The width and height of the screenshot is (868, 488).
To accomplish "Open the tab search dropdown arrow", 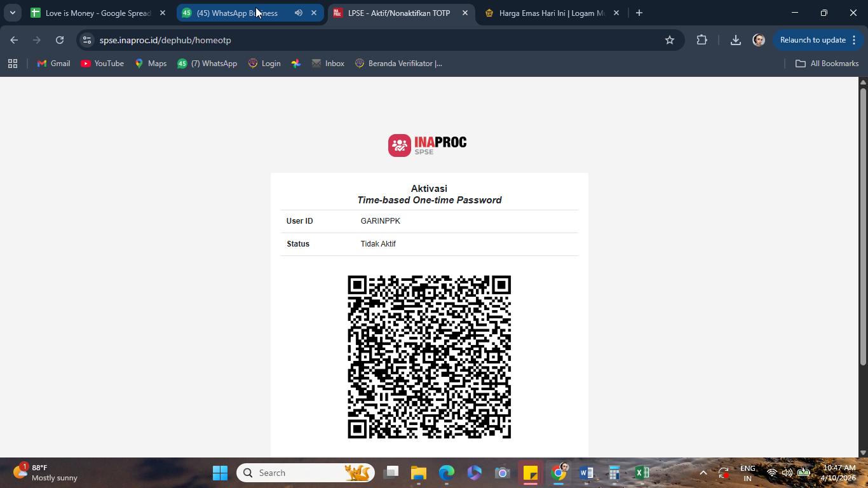I will click(12, 13).
